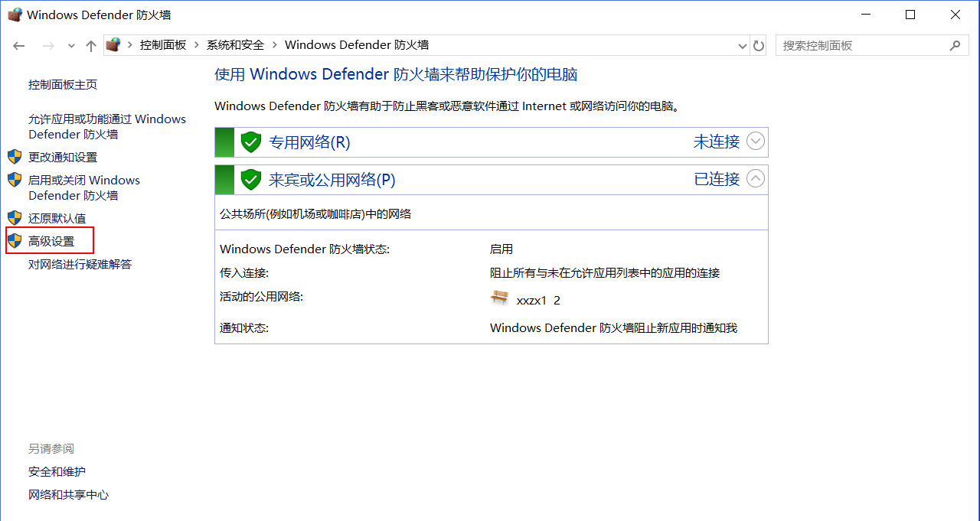980x521 pixels.
Task: Click the 控制面板 breadcrumb
Action: pos(163,45)
